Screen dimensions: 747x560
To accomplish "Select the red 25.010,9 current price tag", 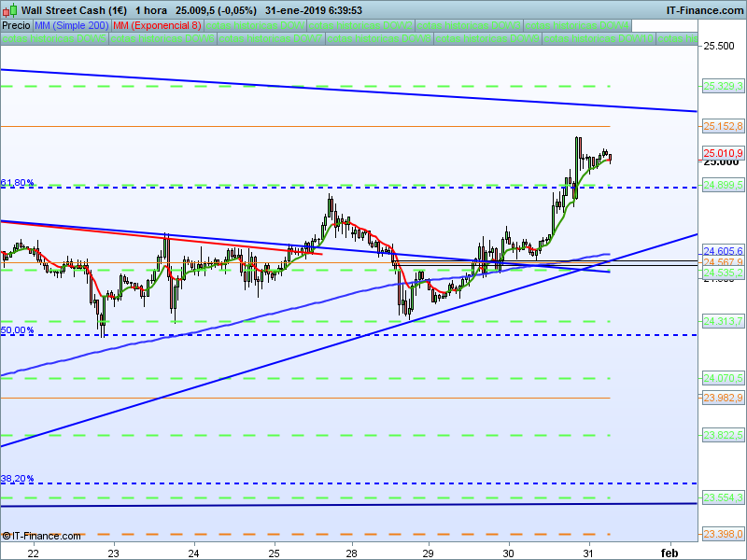I will tap(723, 153).
